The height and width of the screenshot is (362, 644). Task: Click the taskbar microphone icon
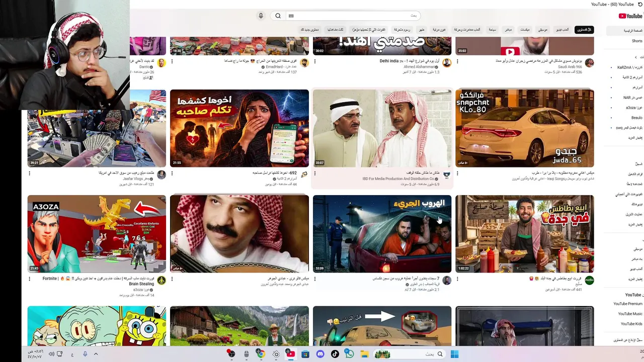[85, 354]
